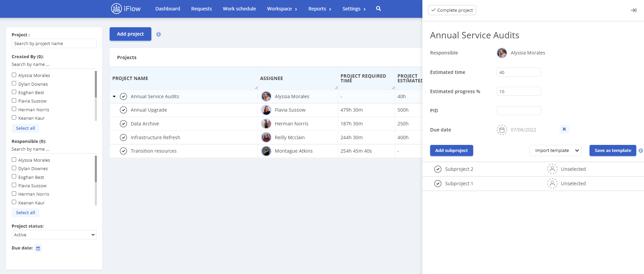This screenshot has width=644, height=274.
Task: Open Settings menu
Action: (x=354, y=9)
